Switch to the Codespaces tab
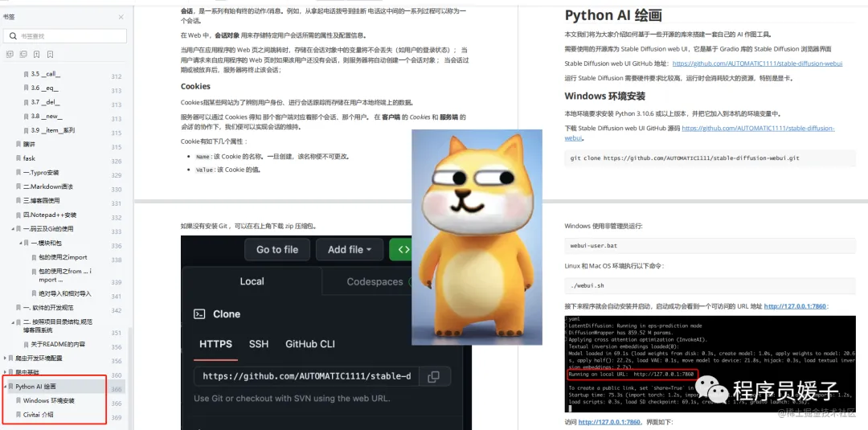This screenshot has height=430, width=868. 375,281
